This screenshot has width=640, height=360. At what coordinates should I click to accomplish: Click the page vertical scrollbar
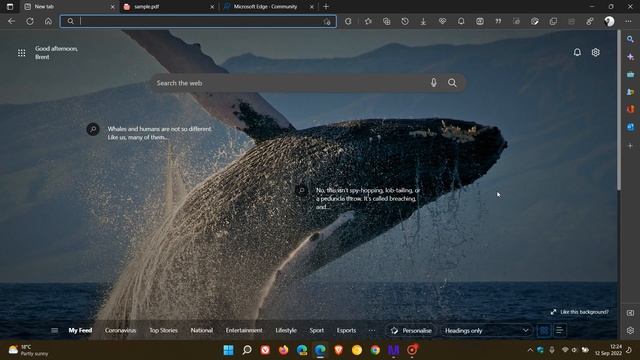click(x=619, y=110)
